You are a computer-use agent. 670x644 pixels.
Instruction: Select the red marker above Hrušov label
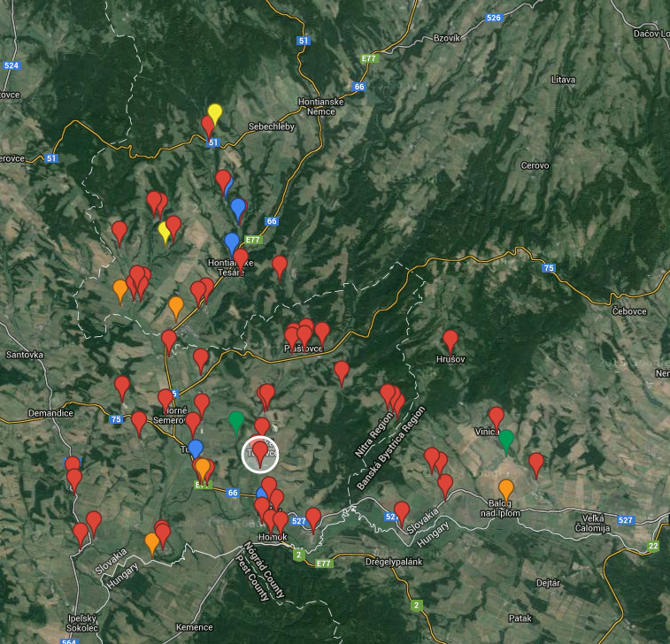(x=451, y=340)
